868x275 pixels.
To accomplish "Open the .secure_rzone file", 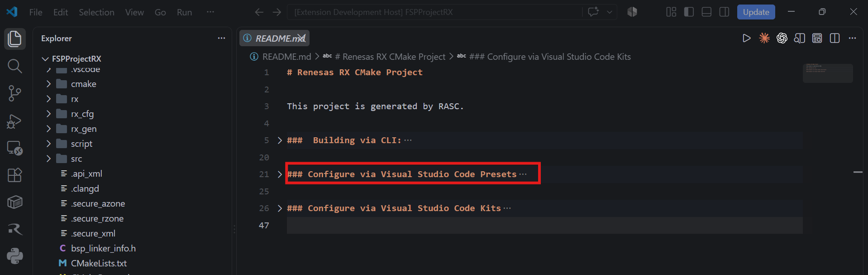I will 97,218.
